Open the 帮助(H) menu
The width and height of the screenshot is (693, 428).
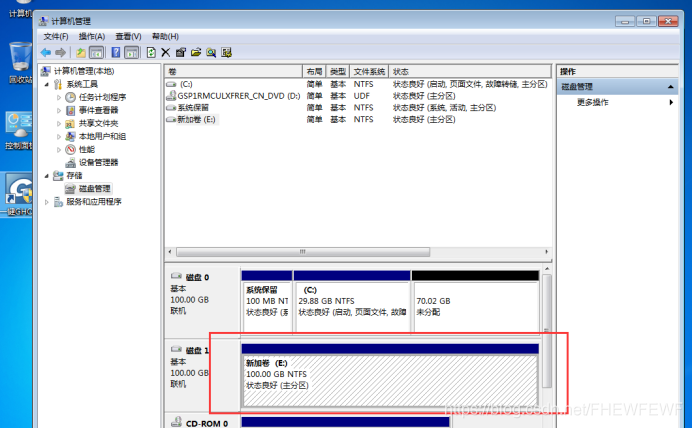(x=165, y=36)
